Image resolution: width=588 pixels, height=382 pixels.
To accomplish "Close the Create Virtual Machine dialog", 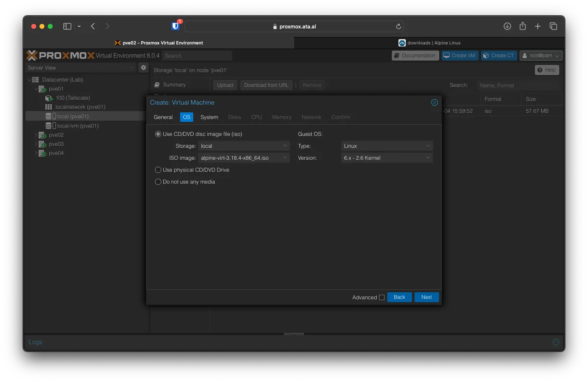I will (x=435, y=102).
